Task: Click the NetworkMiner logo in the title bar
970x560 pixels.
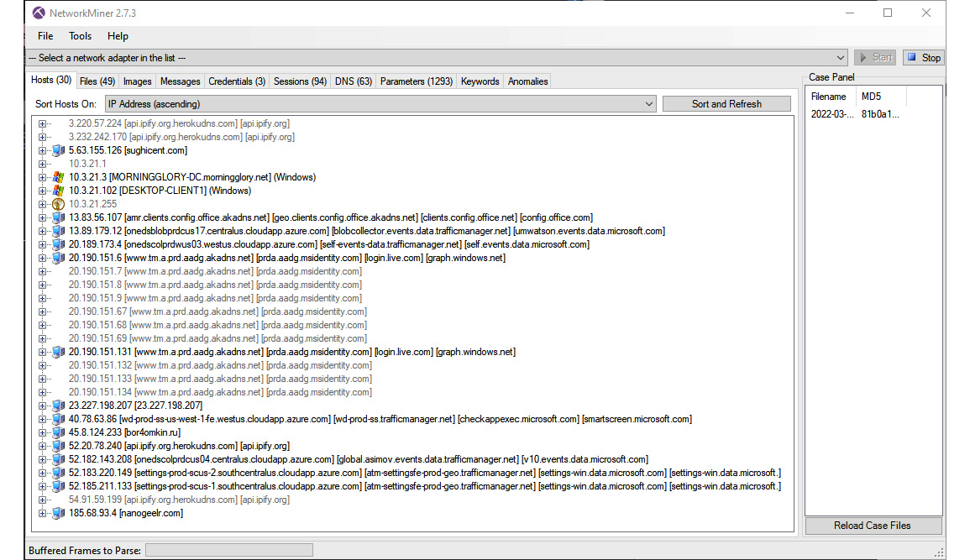Action: (39, 13)
